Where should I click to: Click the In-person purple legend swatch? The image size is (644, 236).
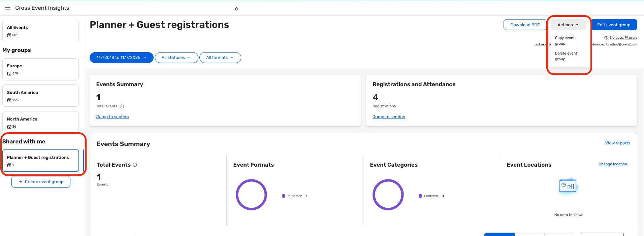[x=284, y=196]
